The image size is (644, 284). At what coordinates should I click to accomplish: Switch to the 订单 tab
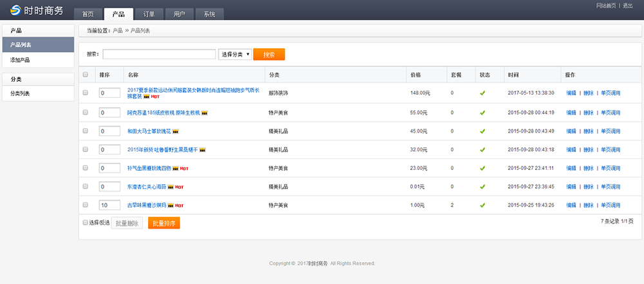point(149,14)
